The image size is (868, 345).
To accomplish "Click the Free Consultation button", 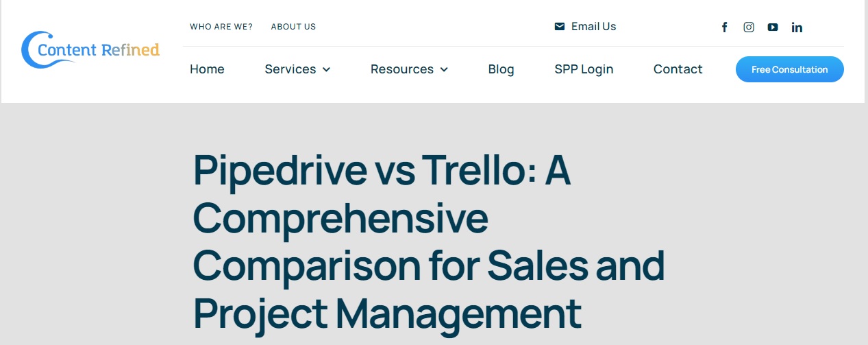I will pos(789,69).
